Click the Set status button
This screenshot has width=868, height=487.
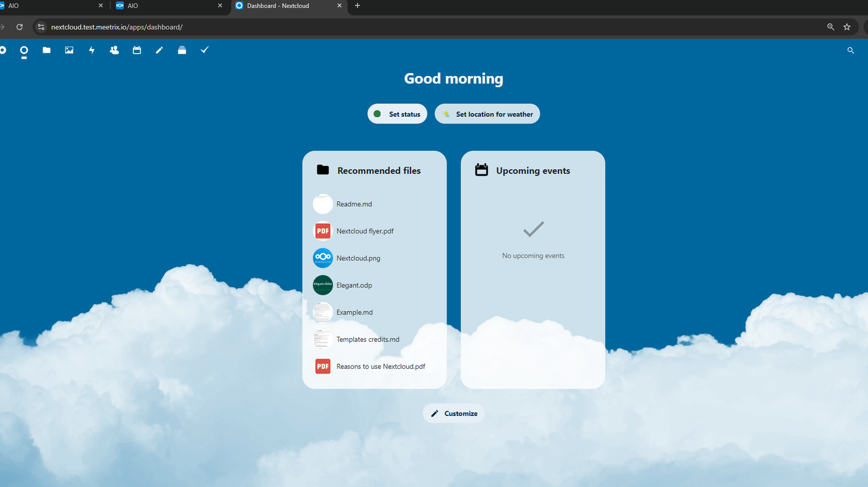397,114
